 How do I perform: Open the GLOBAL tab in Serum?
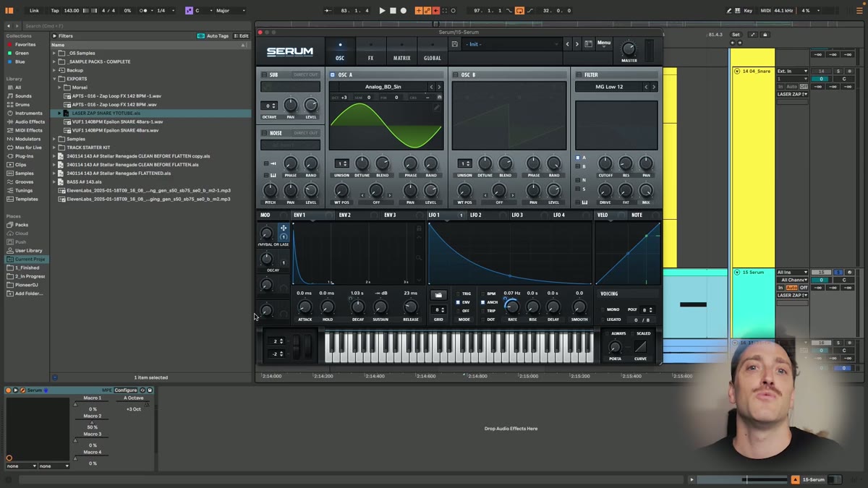coord(433,51)
